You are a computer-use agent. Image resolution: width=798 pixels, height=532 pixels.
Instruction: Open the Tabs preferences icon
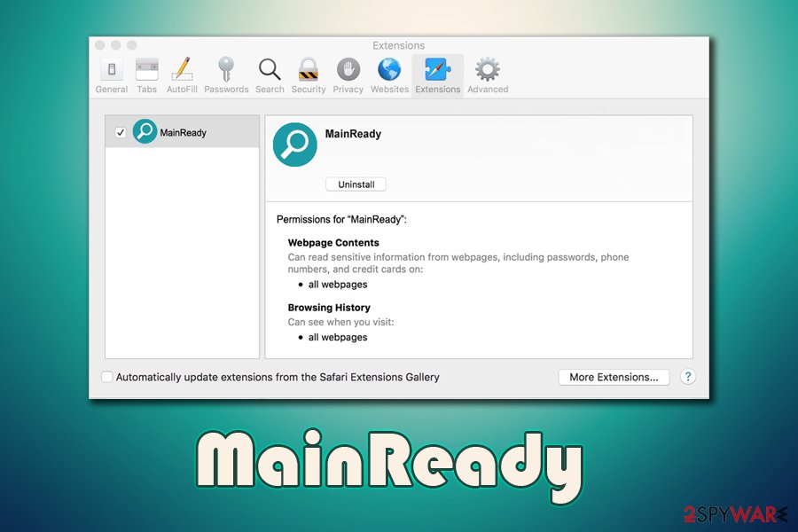click(146, 70)
